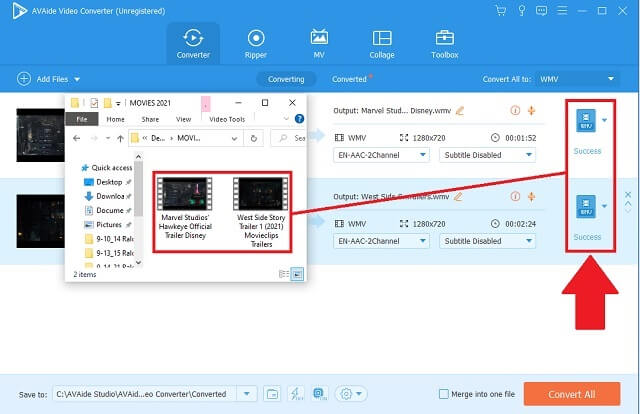Select the Marvel Studios video thumbnail in AVAide
The height and width of the screenshot is (414, 640).
pyautogui.click(x=40, y=135)
